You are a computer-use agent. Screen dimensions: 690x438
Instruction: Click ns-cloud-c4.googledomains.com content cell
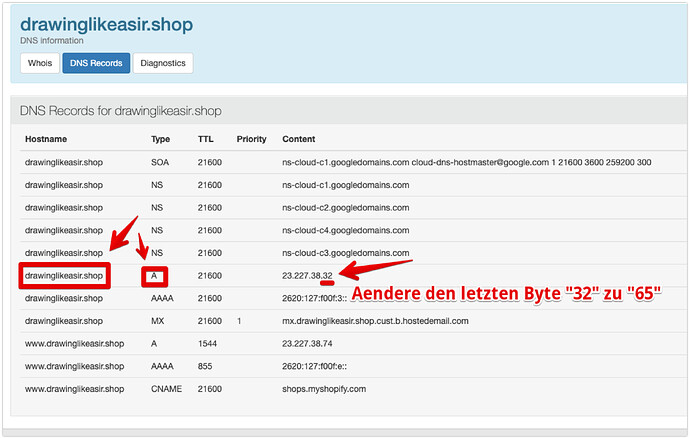point(346,231)
